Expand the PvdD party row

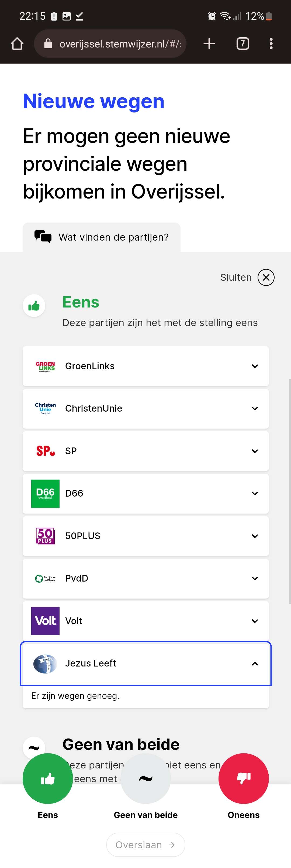146,578
